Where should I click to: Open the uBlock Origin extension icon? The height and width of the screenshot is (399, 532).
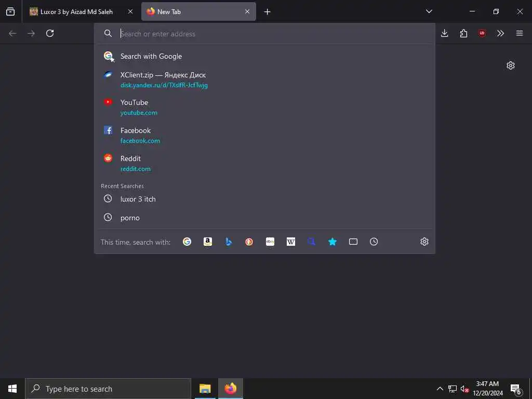click(x=482, y=33)
